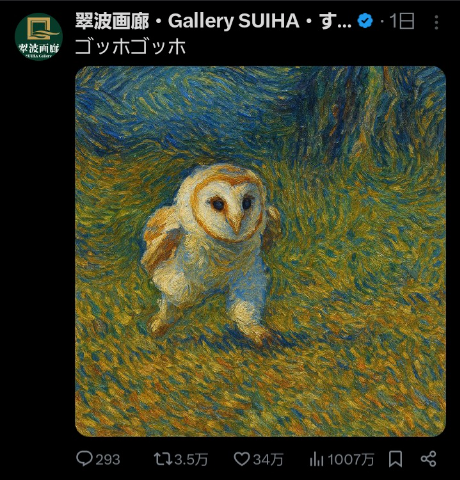Like the post with the heart icon

click(241, 459)
